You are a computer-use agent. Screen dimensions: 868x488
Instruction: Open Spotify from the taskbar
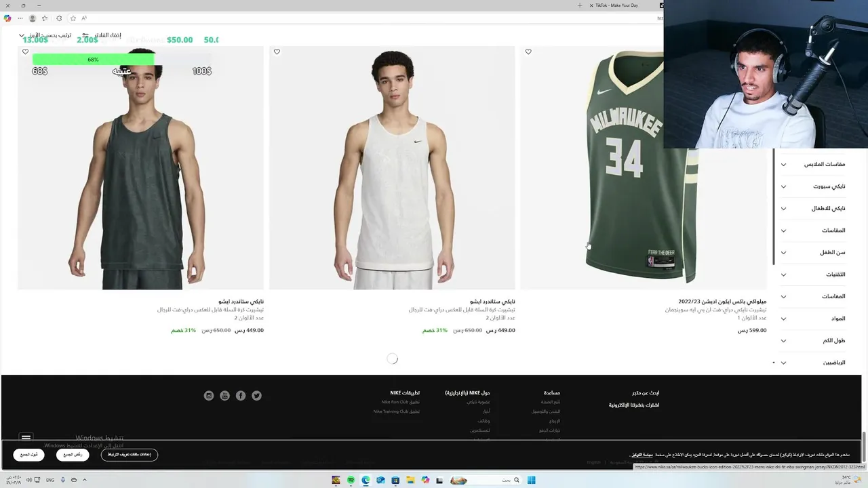351,480
